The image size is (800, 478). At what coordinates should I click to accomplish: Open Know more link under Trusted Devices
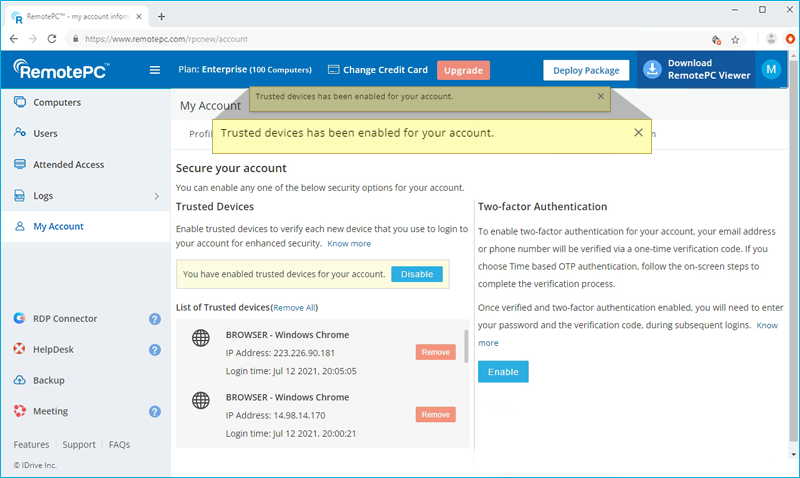[349, 244]
